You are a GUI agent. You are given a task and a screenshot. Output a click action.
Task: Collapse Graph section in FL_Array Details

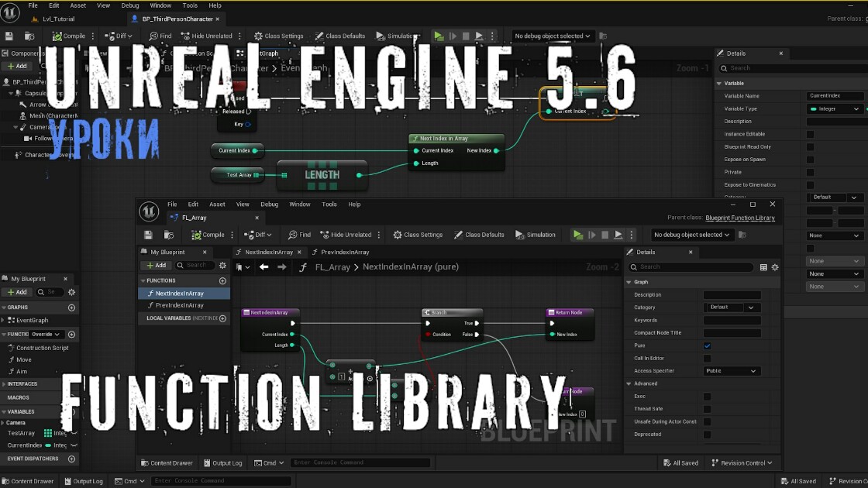[629, 282]
